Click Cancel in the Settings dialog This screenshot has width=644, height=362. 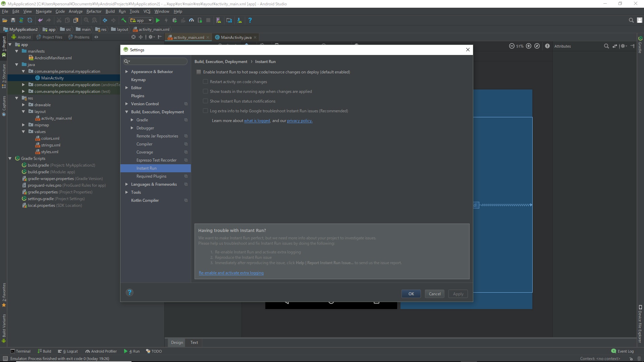point(435,294)
